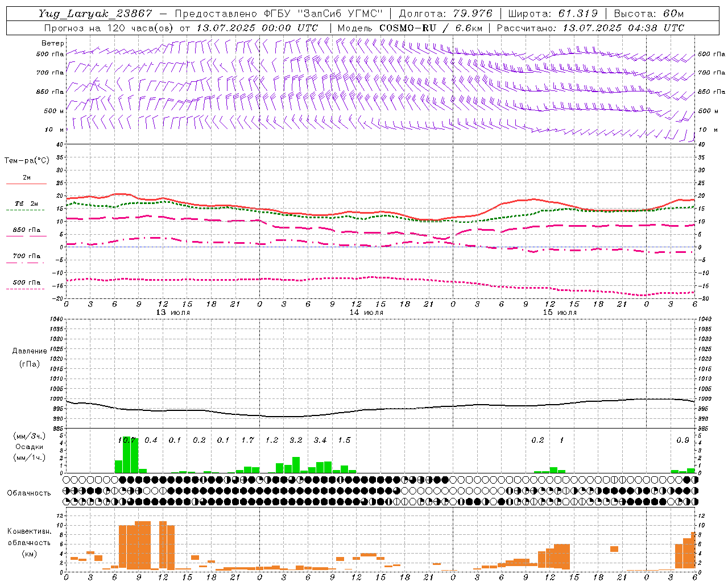
Task: Click the 13 июля date label
Action: 173,313
